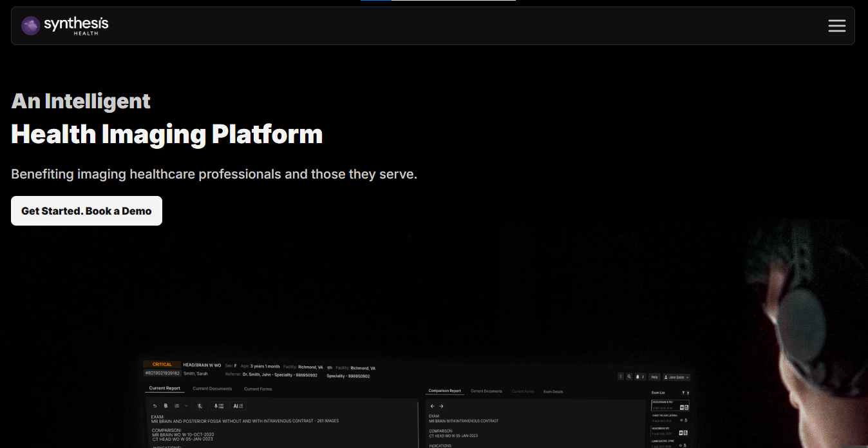Click the search magnifier icon
This screenshot has width=868, height=448.
[629, 377]
